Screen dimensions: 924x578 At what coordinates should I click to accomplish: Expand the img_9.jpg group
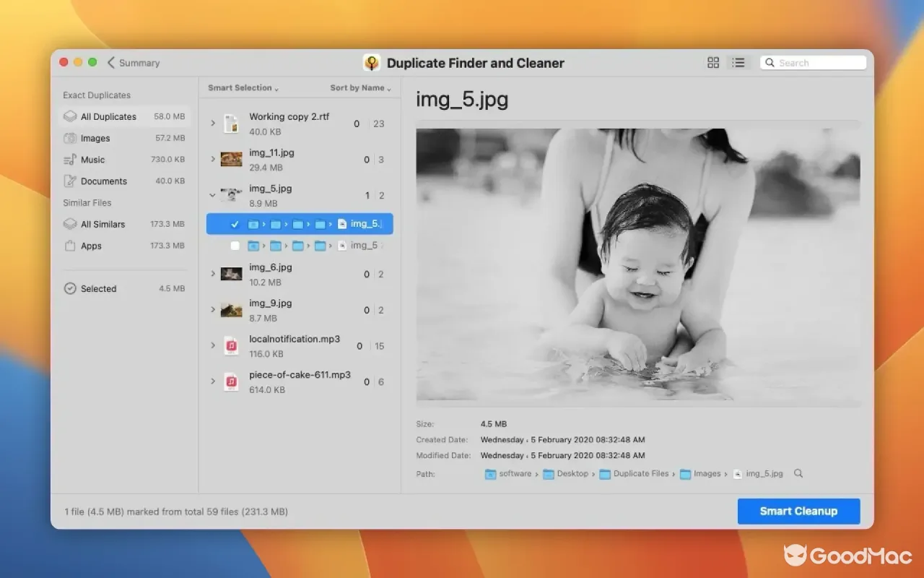coord(213,310)
